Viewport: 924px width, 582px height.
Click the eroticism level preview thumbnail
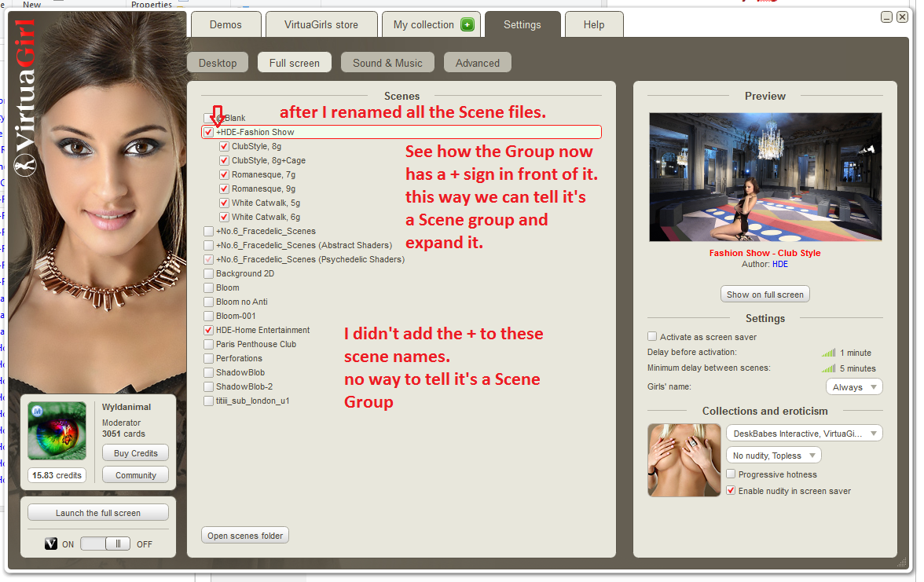684,460
